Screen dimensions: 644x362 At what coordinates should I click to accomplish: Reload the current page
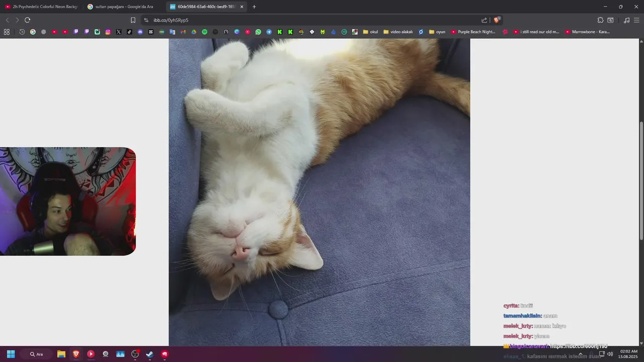click(27, 20)
